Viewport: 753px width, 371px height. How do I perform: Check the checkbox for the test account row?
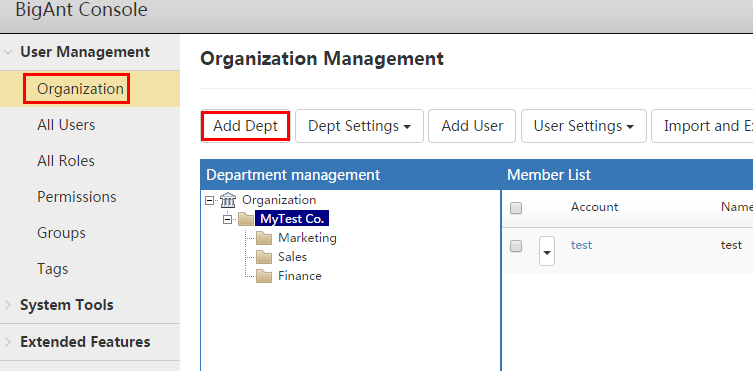point(516,246)
